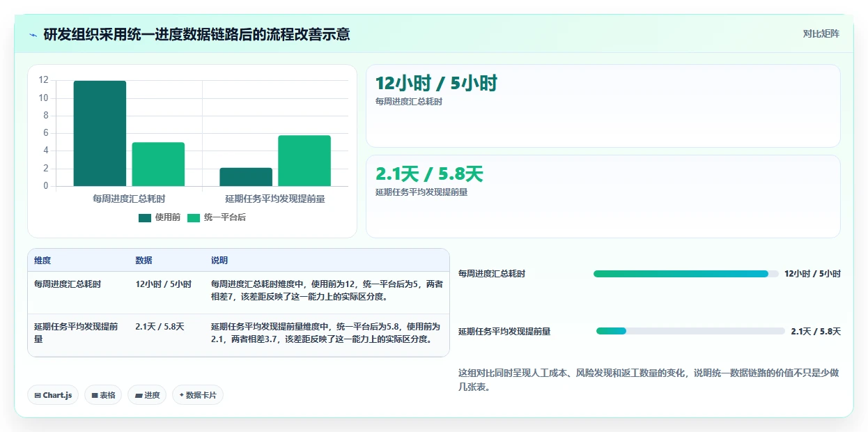
Task: Click the 数据 column header
Action: pyautogui.click(x=144, y=261)
